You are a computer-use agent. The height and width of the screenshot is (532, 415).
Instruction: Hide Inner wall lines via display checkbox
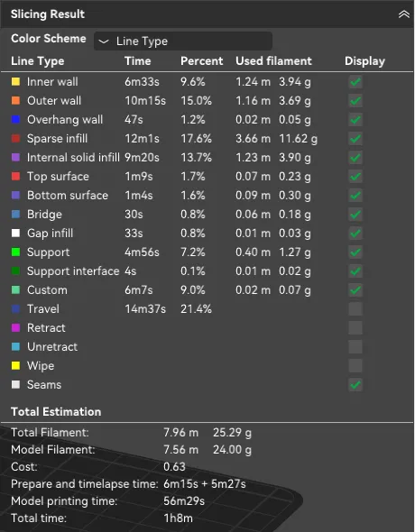coord(355,82)
